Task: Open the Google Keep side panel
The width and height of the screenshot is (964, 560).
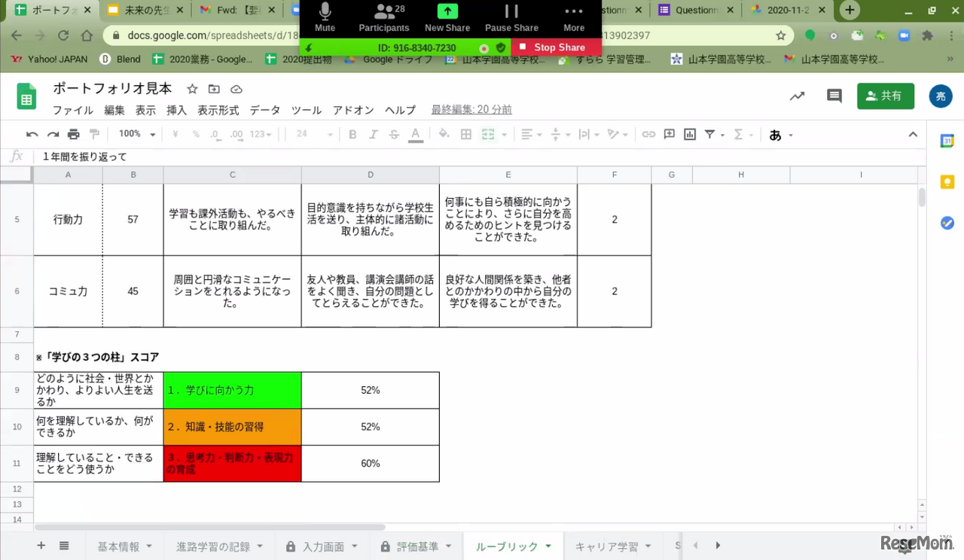Action: 947,181
